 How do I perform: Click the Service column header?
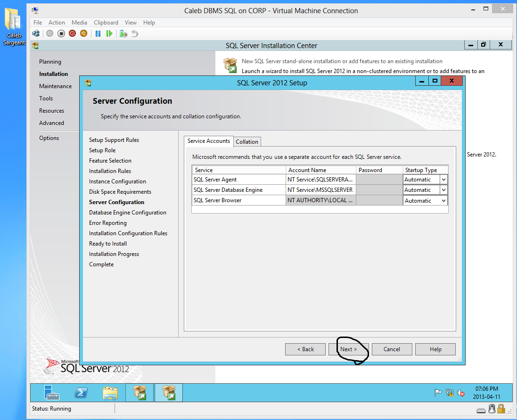[x=239, y=170]
